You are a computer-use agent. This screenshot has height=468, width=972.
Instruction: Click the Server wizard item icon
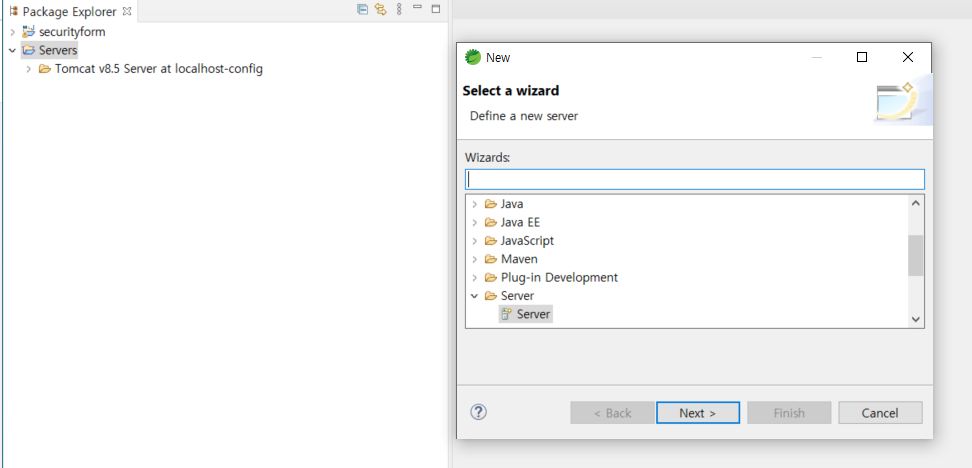click(x=506, y=314)
